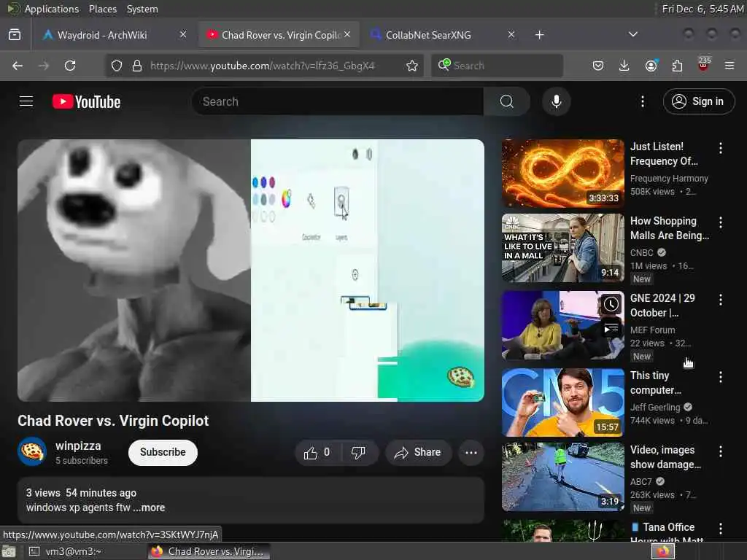Viewport: 747px width, 560px height.
Task: Open options menu for Video, images show damage
Action: point(720,451)
